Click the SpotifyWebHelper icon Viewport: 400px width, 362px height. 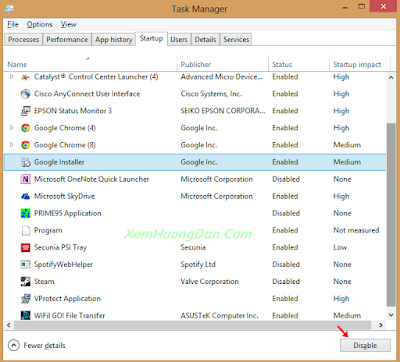point(25,265)
